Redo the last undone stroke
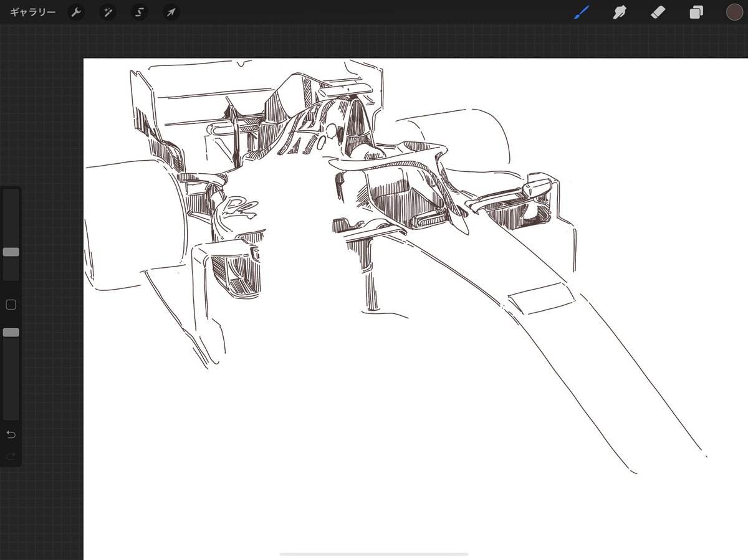 click(11, 457)
